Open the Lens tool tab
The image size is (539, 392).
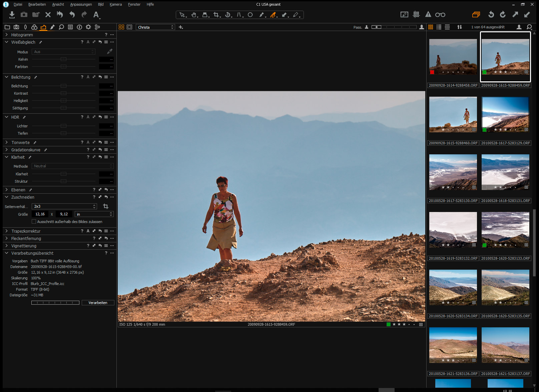(25, 27)
